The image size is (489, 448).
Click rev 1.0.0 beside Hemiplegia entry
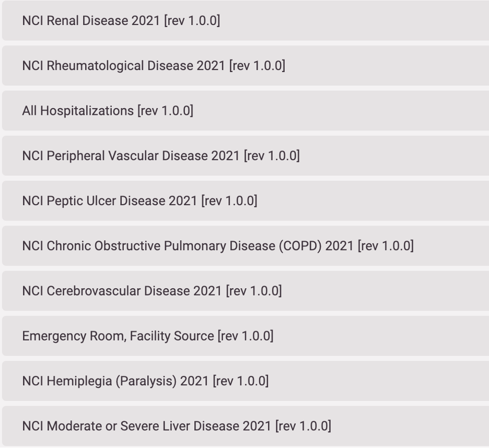point(241,381)
